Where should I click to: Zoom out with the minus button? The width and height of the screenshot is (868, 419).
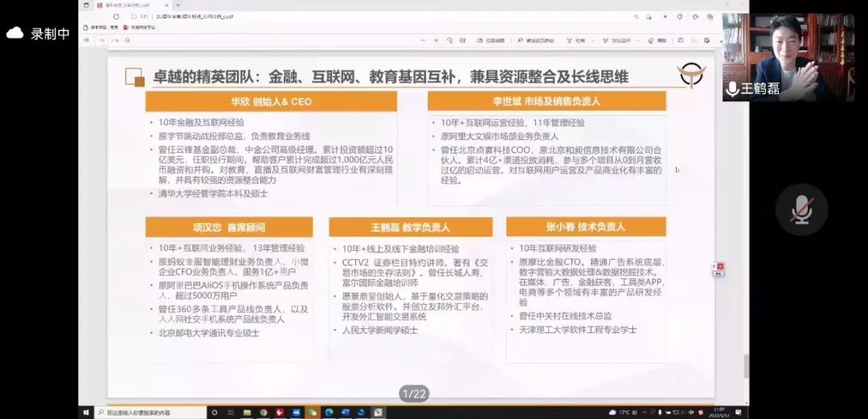click(423, 40)
